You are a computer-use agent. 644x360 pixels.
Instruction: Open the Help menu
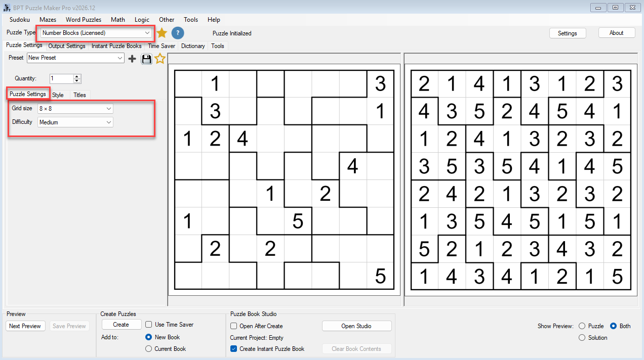(214, 20)
